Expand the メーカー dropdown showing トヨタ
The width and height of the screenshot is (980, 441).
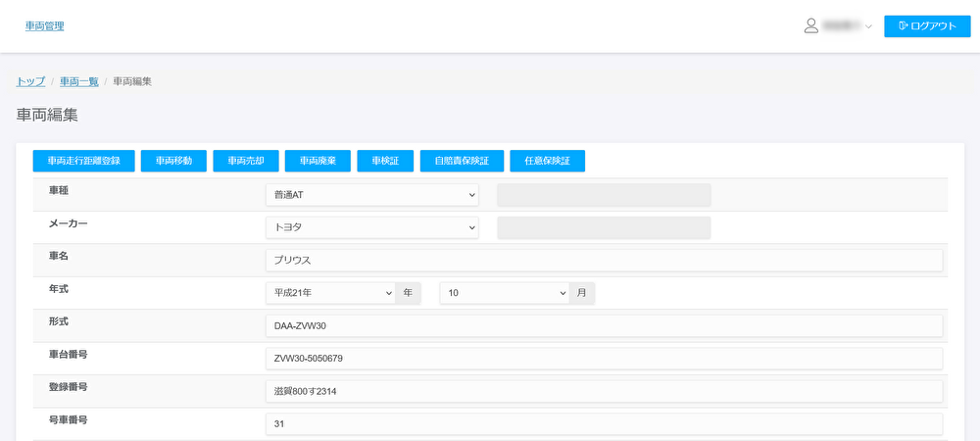click(371, 227)
